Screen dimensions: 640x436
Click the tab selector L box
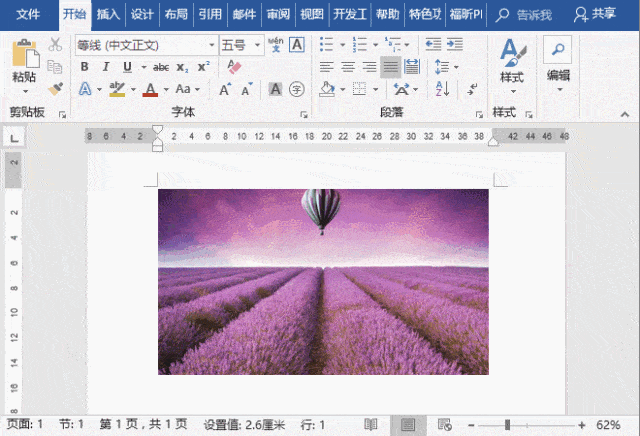pyautogui.click(x=14, y=138)
